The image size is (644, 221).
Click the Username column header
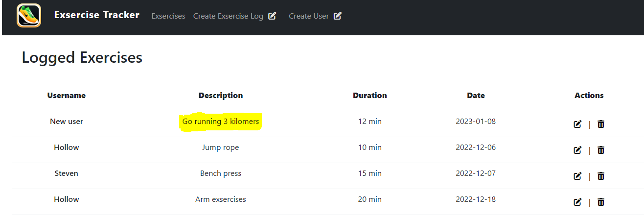click(67, 96)
